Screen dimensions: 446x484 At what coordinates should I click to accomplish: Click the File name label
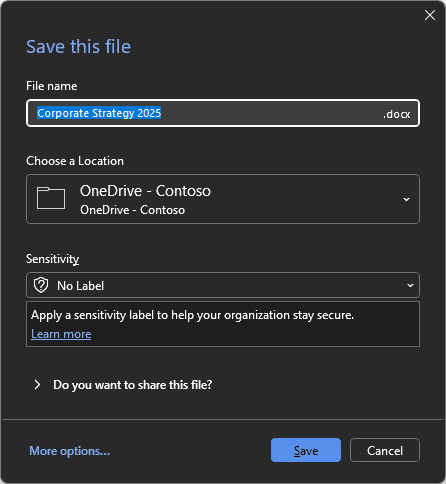coord(52,86)
